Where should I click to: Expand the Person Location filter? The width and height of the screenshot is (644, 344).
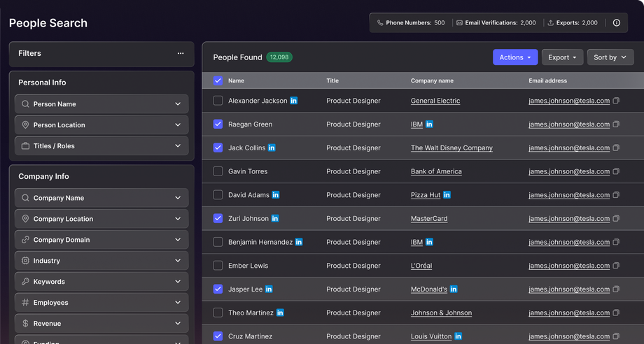[x=101, y=125]
